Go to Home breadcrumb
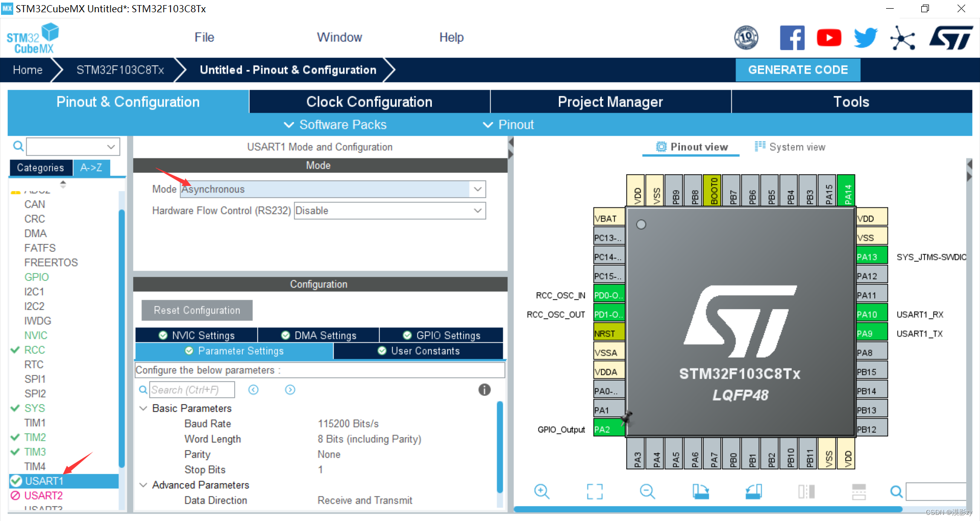 [x=28, y=70]
